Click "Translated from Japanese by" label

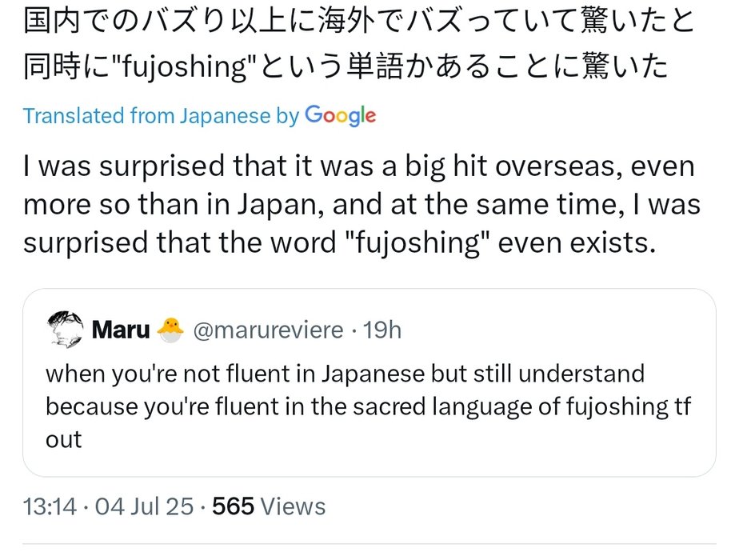(x=161, y=116)
